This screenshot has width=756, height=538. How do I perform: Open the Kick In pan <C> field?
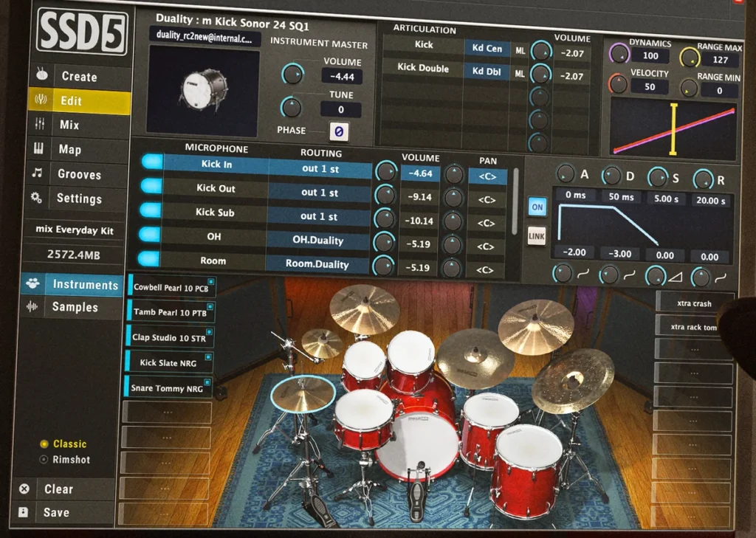(x=487, y=176)
